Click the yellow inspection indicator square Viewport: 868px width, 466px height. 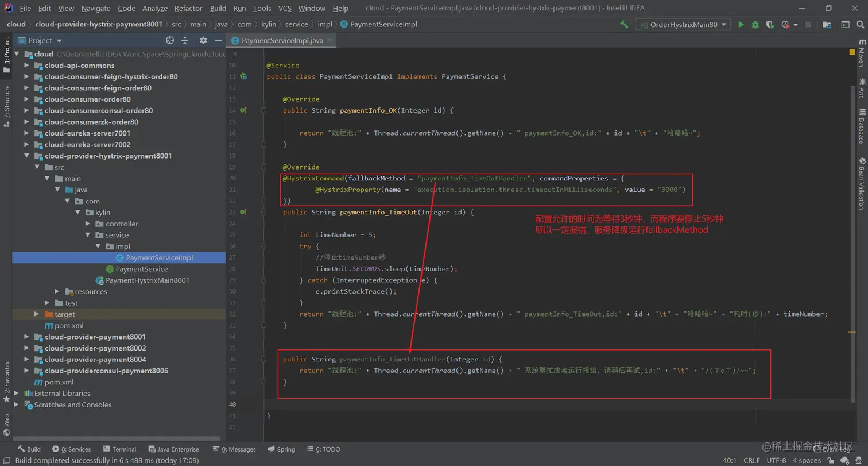(852, 52)
